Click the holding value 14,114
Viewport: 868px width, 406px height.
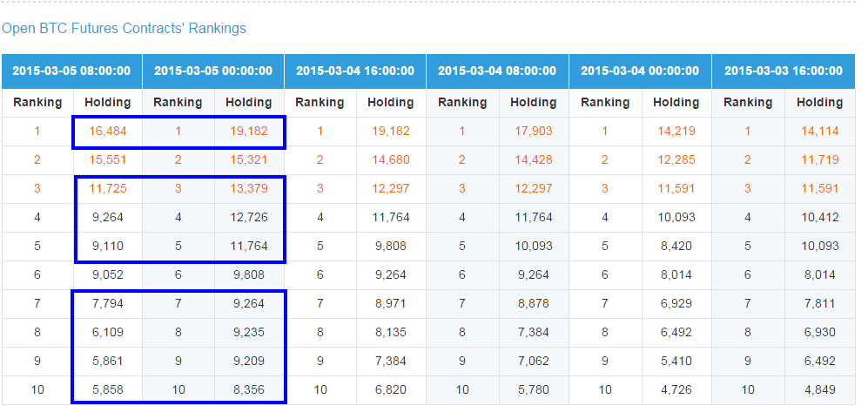click(820, 132)
